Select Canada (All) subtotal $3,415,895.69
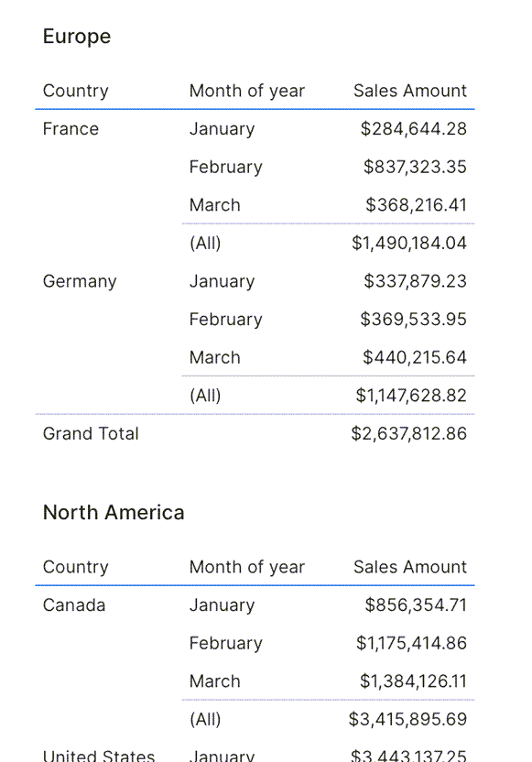Screen dimensions: 532x762 click(x=407, y=719)
